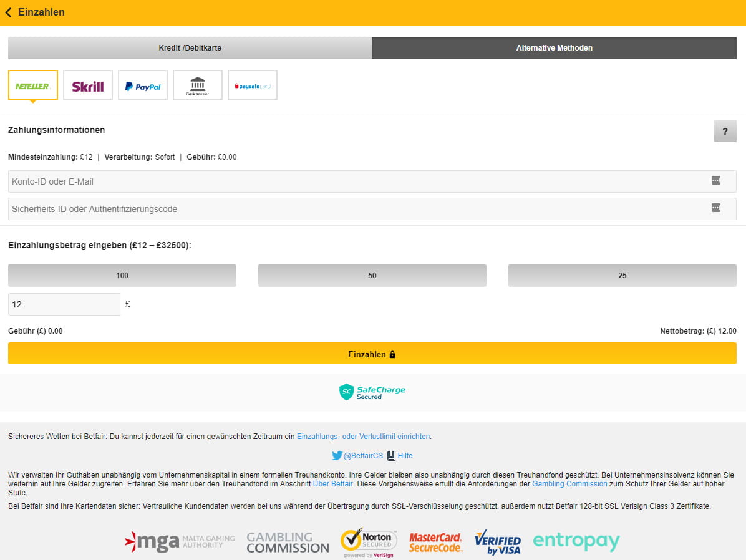Choose Skrill as payment method
The image size is (746, 560).
(x=88, y=85)
